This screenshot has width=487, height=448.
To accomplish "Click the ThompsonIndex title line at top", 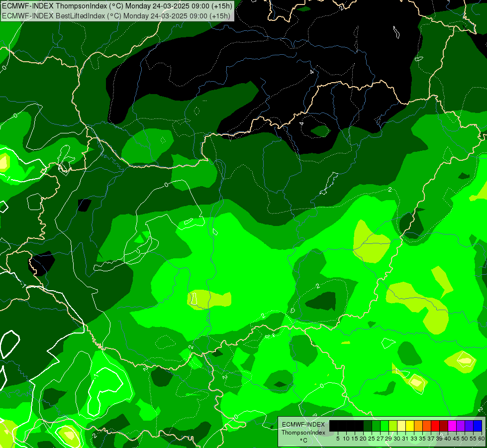I will click(117, 5).
